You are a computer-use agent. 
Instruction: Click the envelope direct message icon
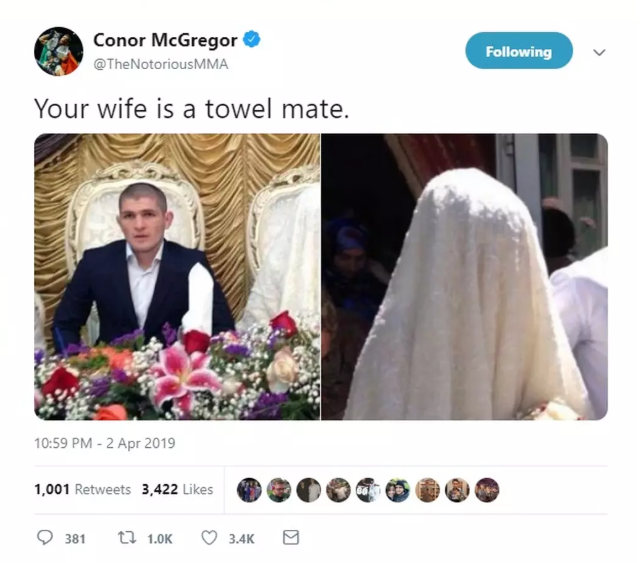(291, 538)
